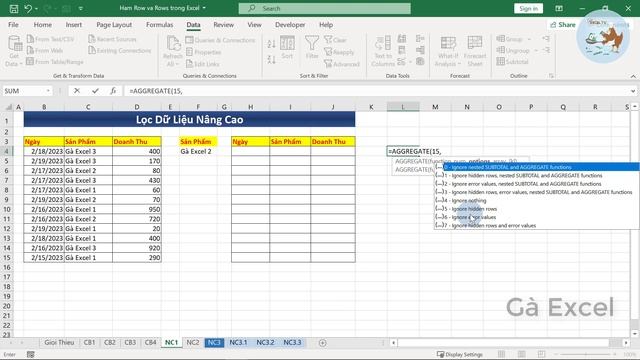Screen dimensions: 640x360
Task: Click Display Settings in status bar
Action: [460, 354]
